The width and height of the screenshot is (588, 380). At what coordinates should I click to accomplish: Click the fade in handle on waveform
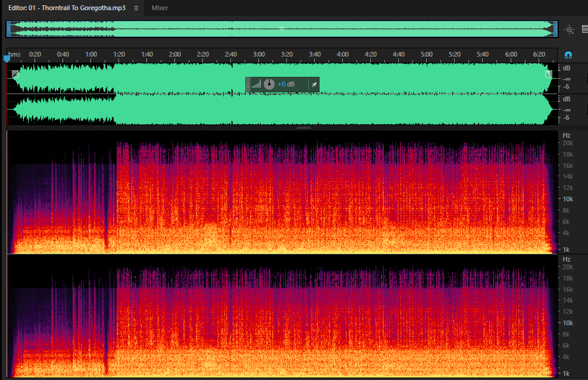15,74
